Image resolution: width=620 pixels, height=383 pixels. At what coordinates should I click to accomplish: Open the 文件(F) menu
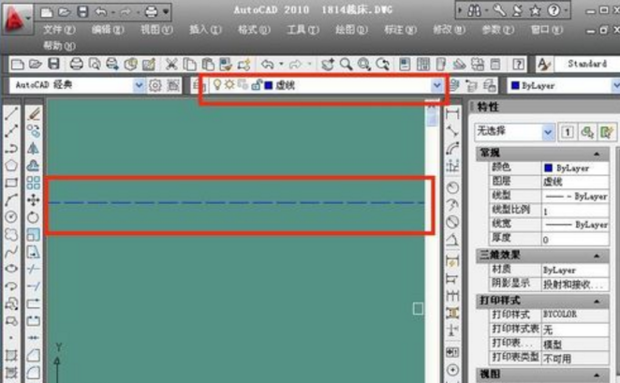(59, 30)
